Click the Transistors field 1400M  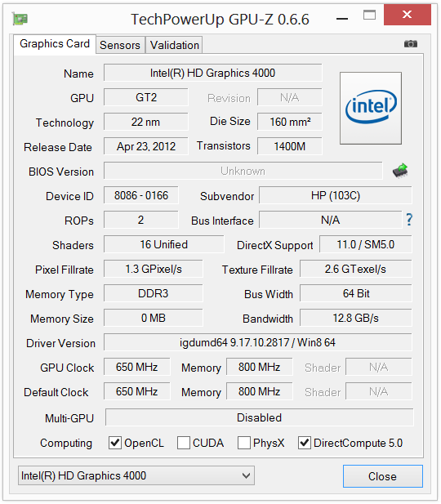pyautogui.click(x=290, y=146)
